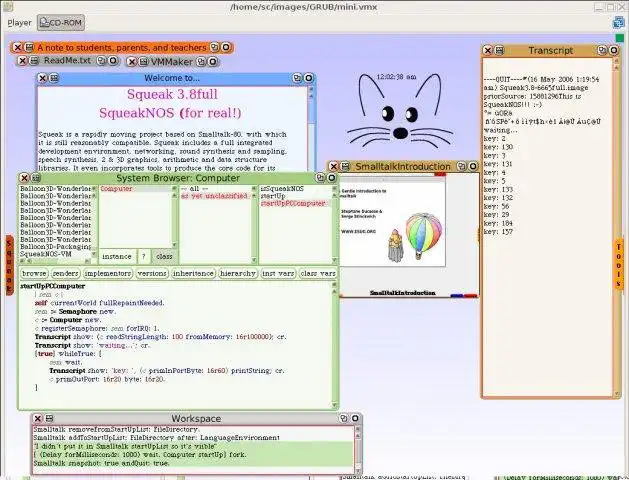
Task: Click the ? class comment button
Action: (144, 256)
